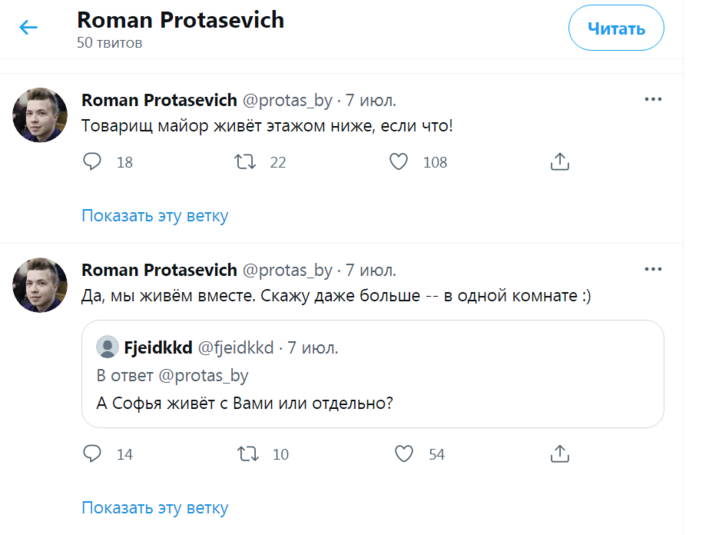
Task: Like the 'Да, мы живём вместе' tweet
Action: (x=403, y=454)
